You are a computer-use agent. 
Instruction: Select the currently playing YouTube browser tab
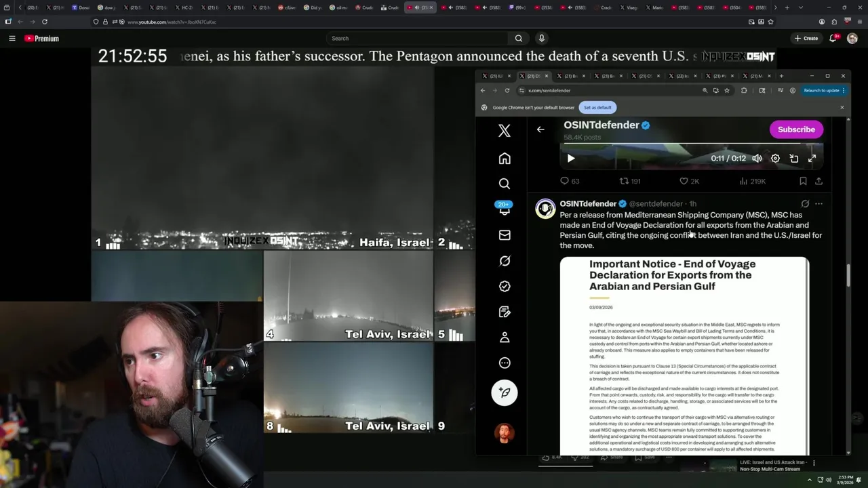pos(419,7)
